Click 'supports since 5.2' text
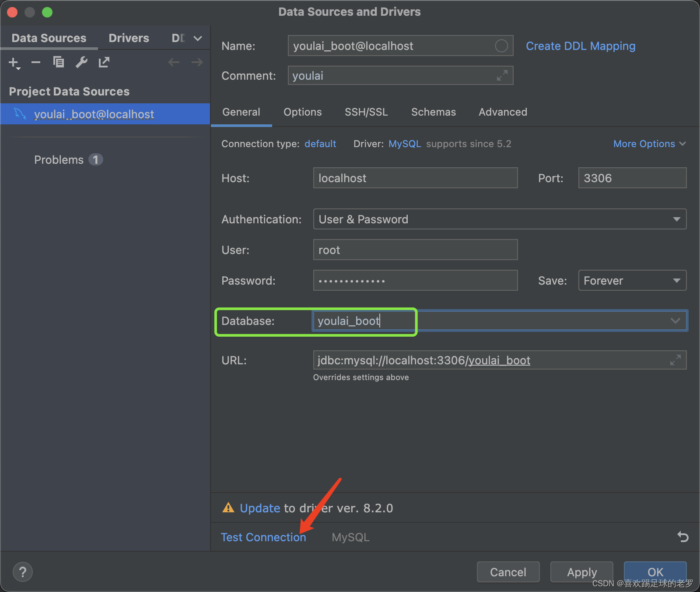The image size is (700, 592). pos(469,144)
